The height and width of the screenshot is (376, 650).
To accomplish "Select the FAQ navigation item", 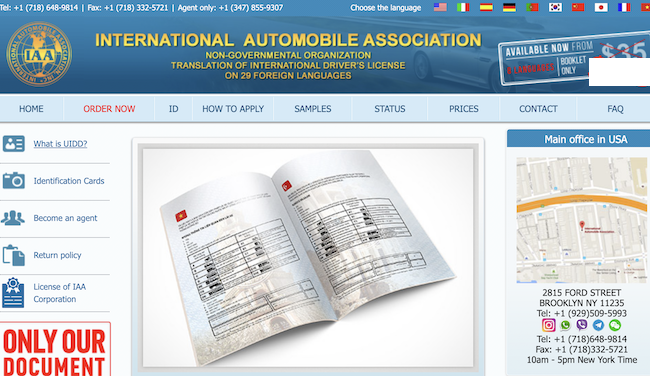I will pos(615,109).
